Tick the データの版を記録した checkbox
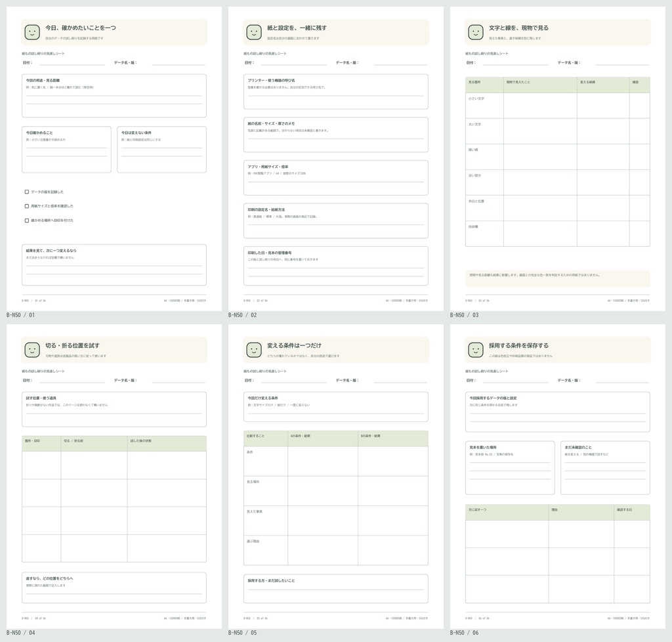 (26, 192)
